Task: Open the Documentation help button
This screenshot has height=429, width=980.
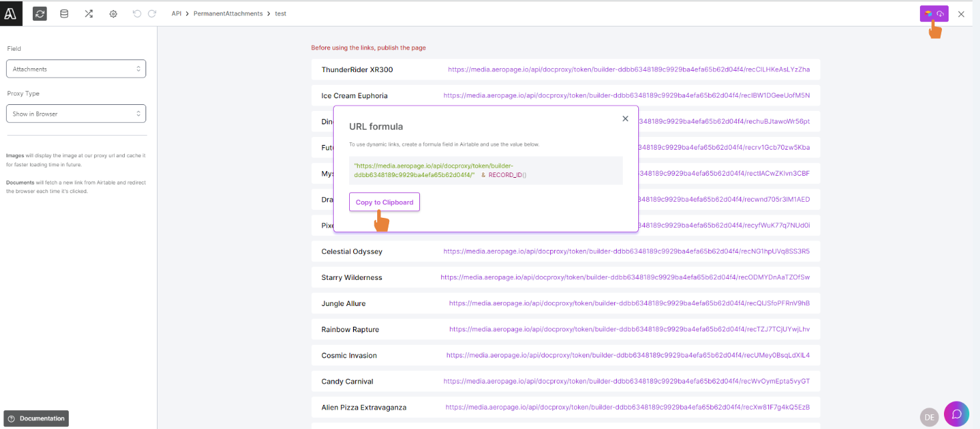Action: [x=36, y=418]
